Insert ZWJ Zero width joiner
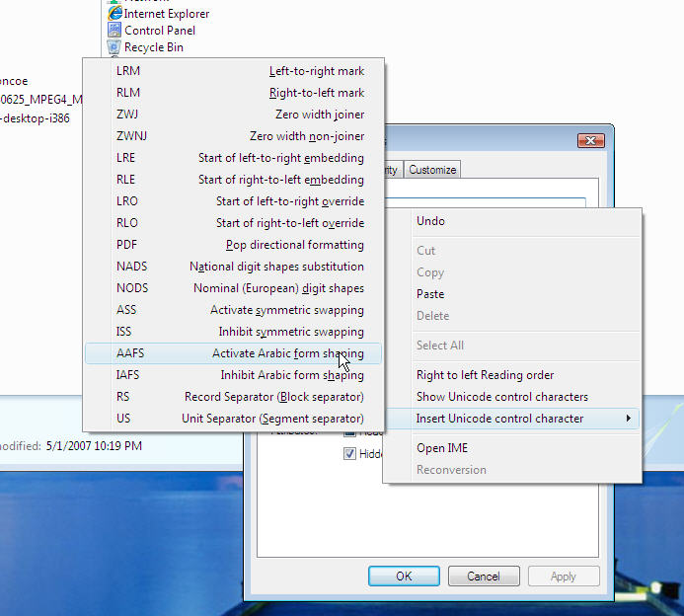This screenshot has height=616, width=684. pos(233,115)
